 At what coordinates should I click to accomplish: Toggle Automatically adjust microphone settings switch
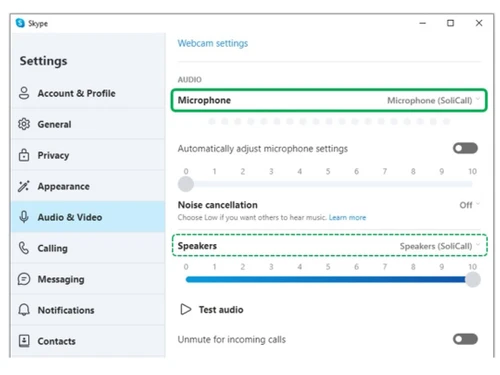coord(465,148)
